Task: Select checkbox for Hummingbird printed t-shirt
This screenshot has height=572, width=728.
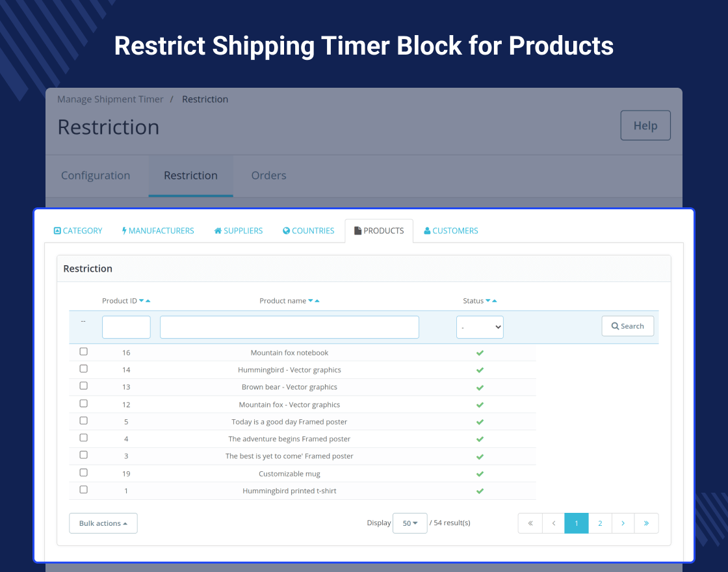Action: 84,490
